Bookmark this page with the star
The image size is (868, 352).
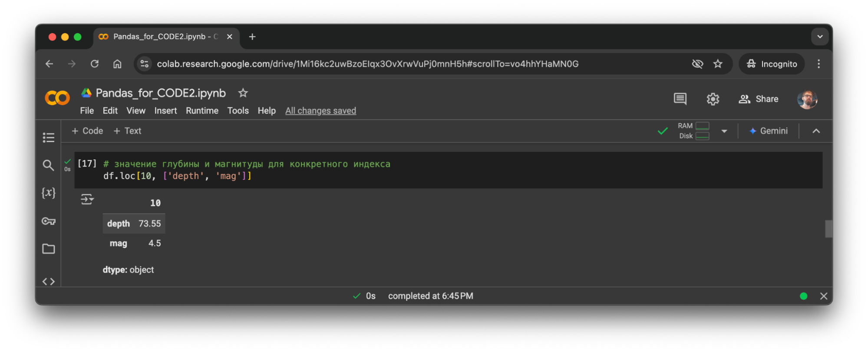pos(718,64)
